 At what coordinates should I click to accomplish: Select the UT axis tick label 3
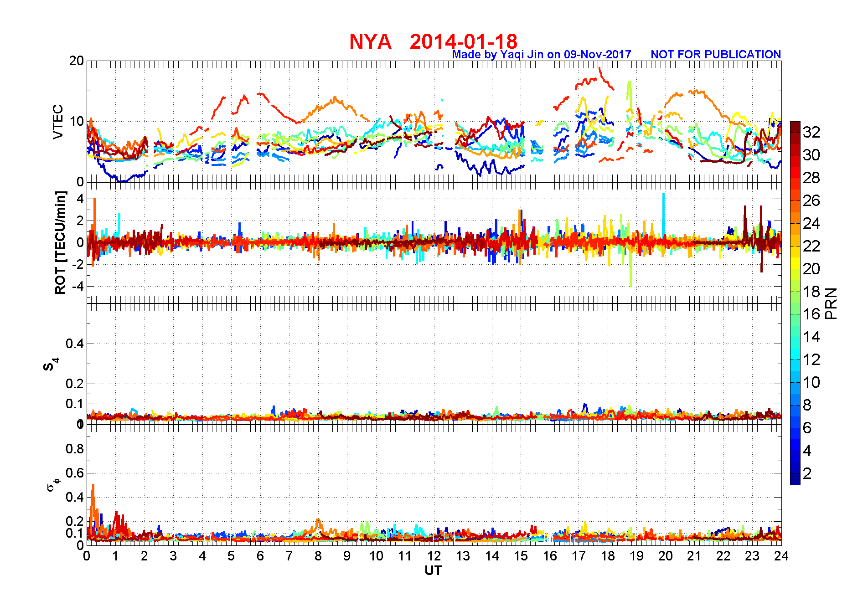pyautogui.click(x=173, y=556)
